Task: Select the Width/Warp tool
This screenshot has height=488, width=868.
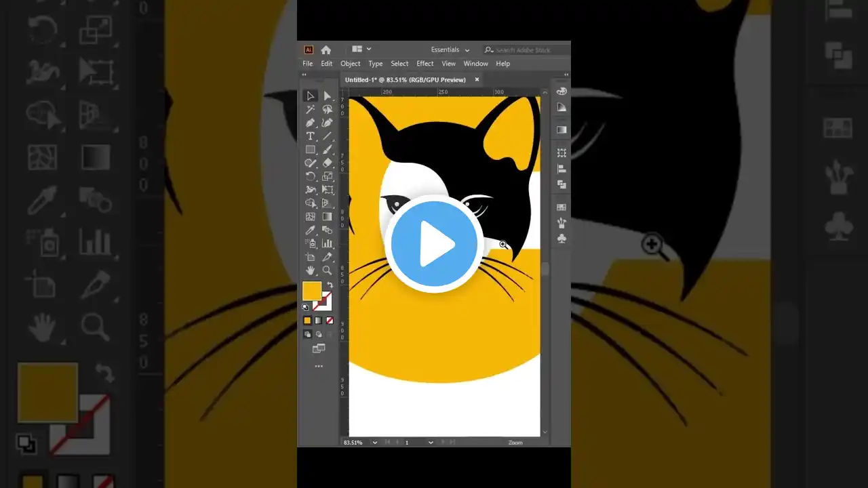Action: [x=311, y=190]
